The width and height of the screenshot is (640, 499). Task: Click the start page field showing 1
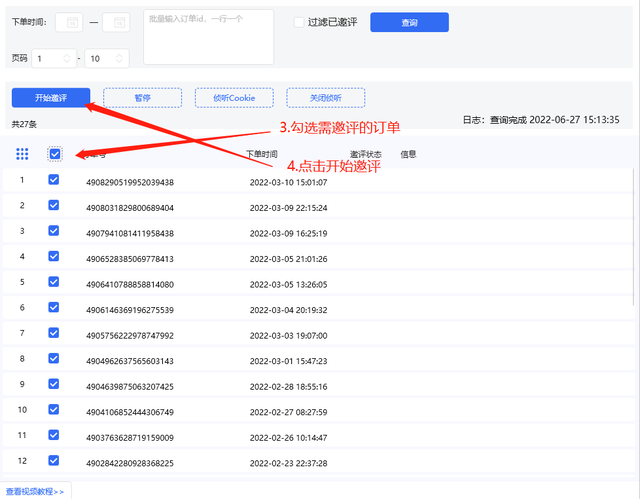[x=54, y=58]
